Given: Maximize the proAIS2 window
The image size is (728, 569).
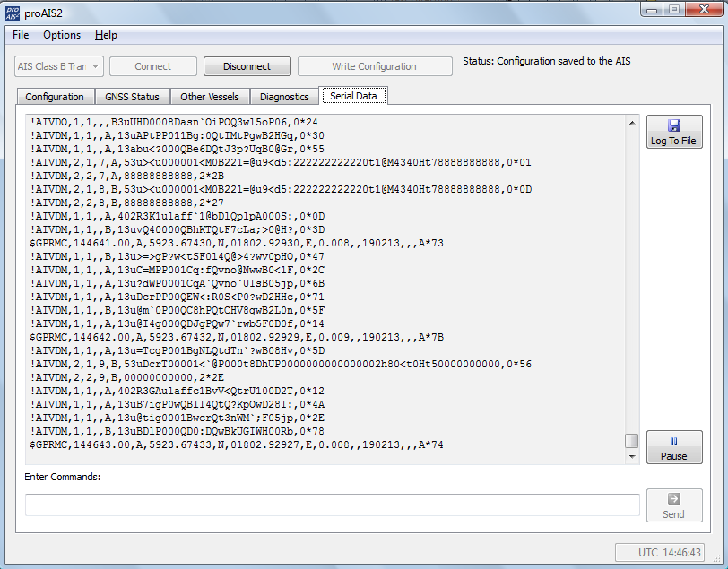Looking at the screenshot, I should [x=674, y=10].
